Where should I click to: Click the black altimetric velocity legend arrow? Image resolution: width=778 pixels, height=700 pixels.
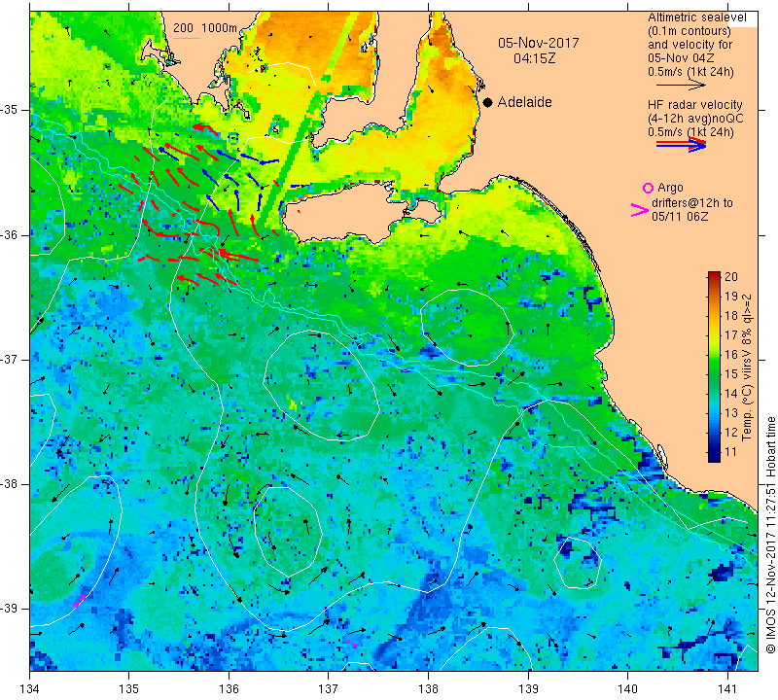tap(681, 86)
